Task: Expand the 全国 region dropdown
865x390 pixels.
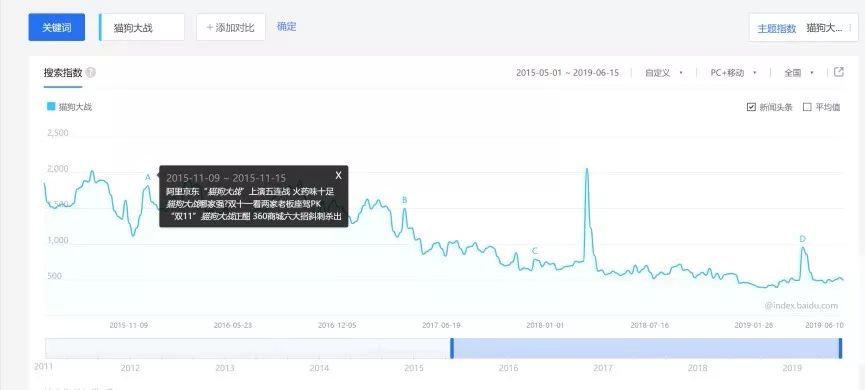Action: click(799, 72)
